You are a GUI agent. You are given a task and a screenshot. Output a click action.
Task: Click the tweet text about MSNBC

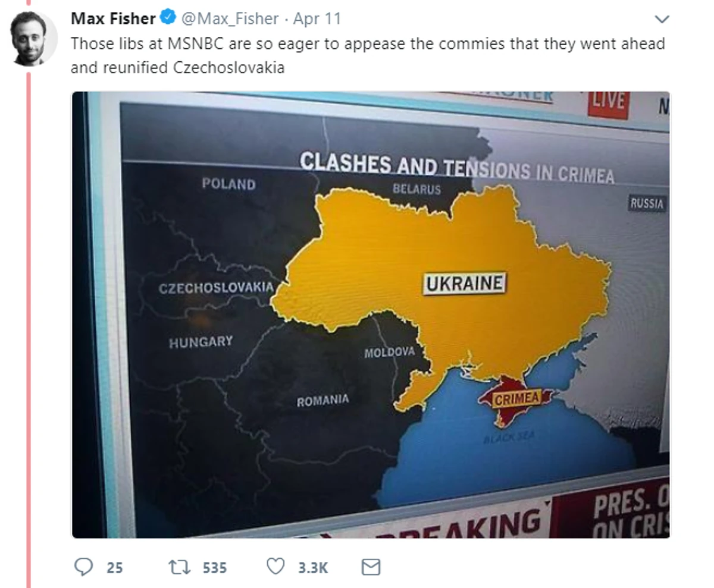tap(368, 55)
